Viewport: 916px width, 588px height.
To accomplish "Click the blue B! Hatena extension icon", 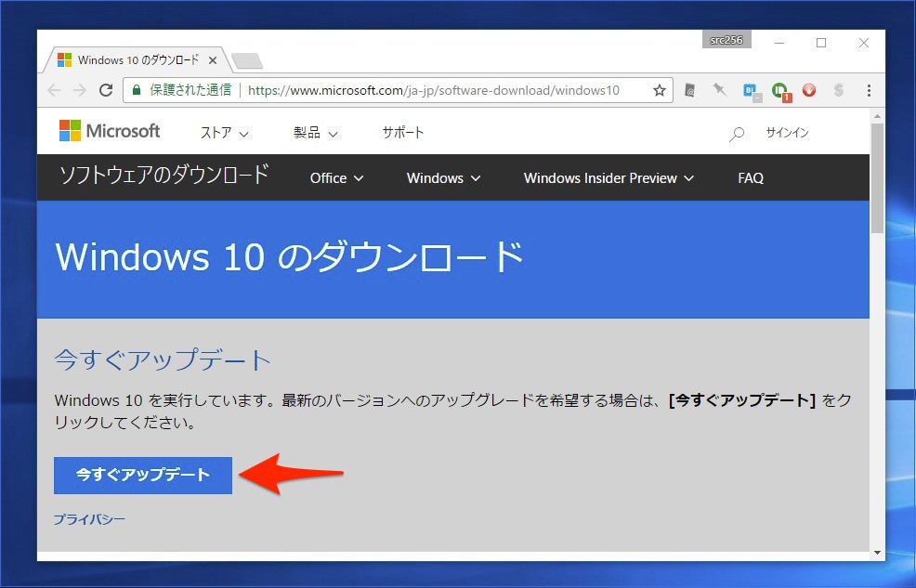I will tap(752, 91).
